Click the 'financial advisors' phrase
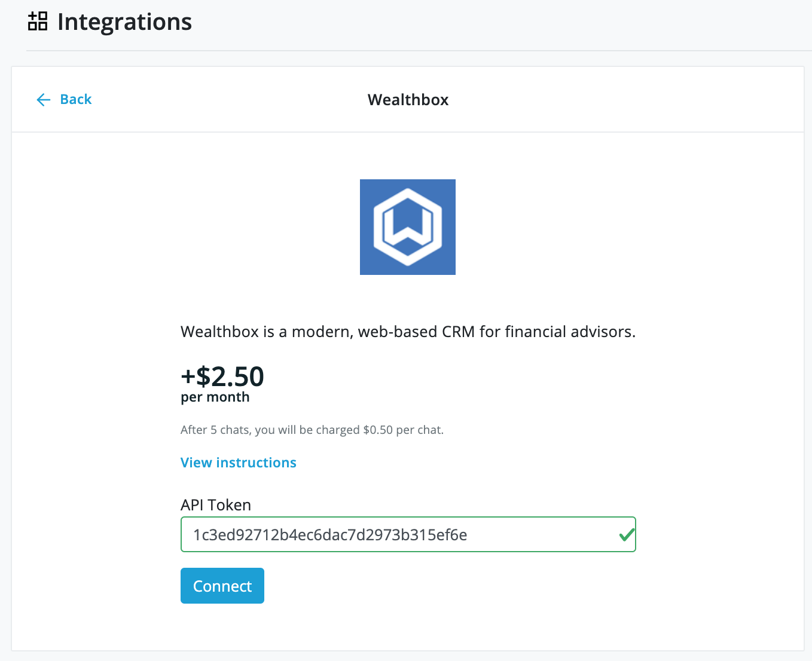Screen dimensions: 812x661 [570, 332]
